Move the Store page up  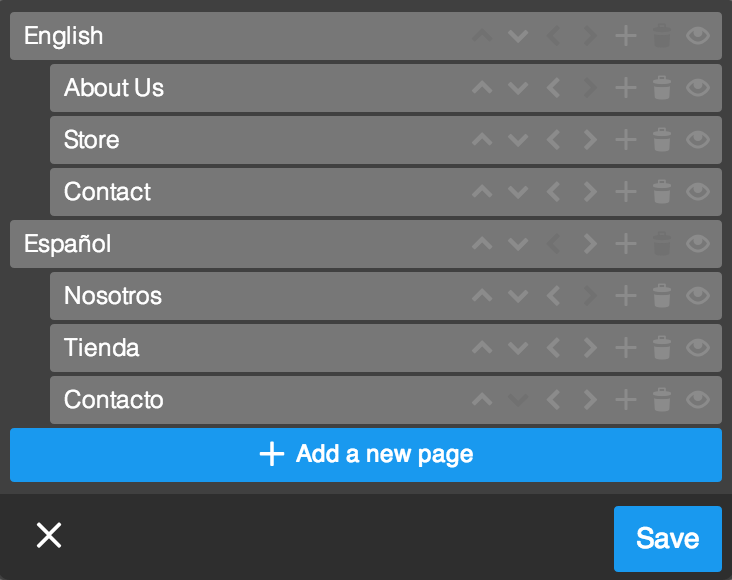click(x=482, y=140)
